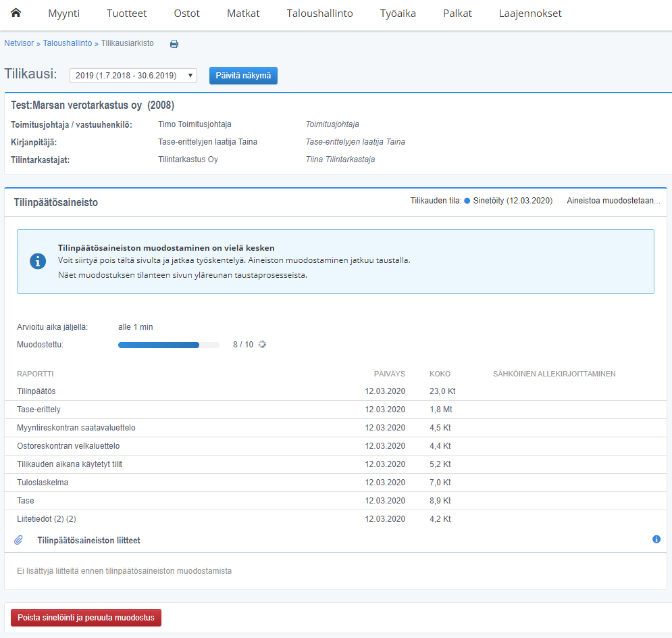Follow the Taloushallinto breadcrumb link
The height and width of the screenshot is (638, 672).
[x=68, y=43]
